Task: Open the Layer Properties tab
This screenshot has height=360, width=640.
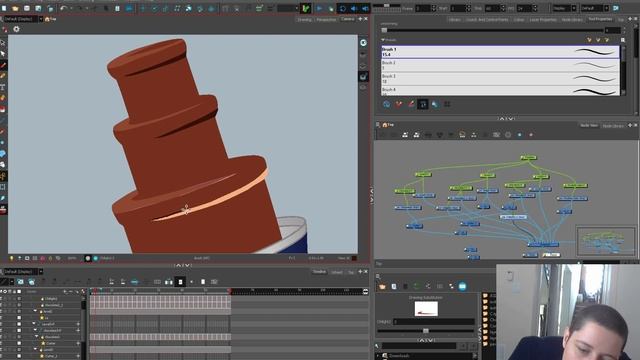Action: (x=543, y=19)
